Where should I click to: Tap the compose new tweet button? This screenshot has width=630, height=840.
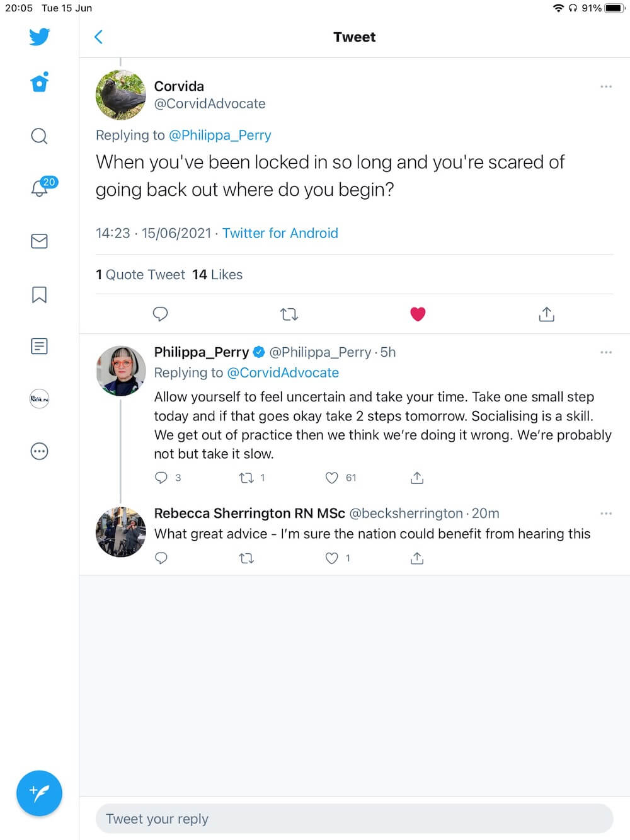click(39, 793)
